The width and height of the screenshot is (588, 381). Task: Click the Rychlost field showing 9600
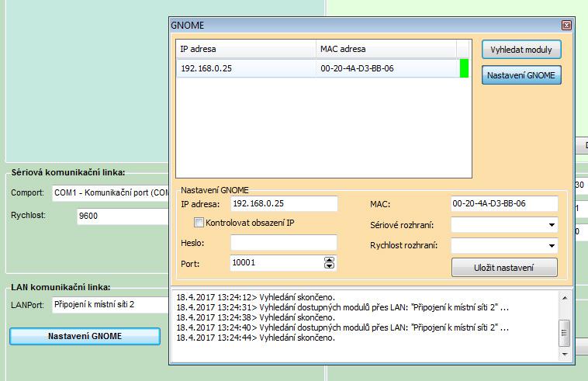[x=123, y=216]
